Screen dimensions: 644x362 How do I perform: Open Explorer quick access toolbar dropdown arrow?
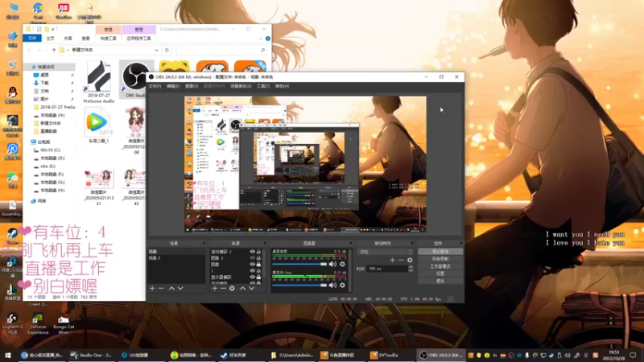(x=53, y=30)
